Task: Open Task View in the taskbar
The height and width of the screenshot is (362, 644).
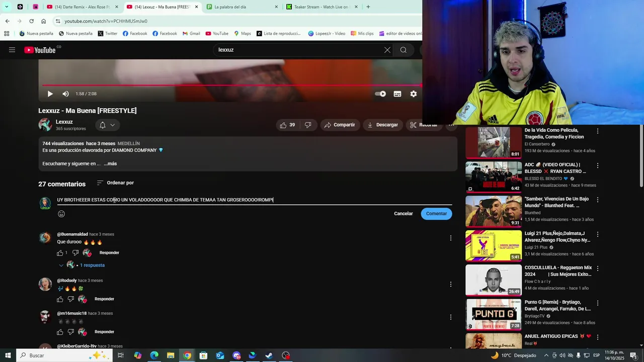Action: 121,355
